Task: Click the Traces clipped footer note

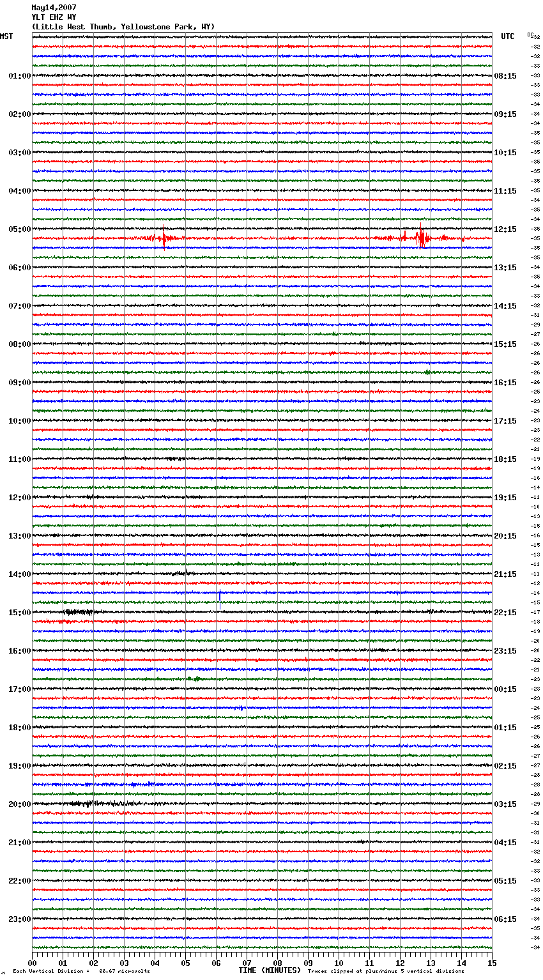Action: tap(386, 972)
